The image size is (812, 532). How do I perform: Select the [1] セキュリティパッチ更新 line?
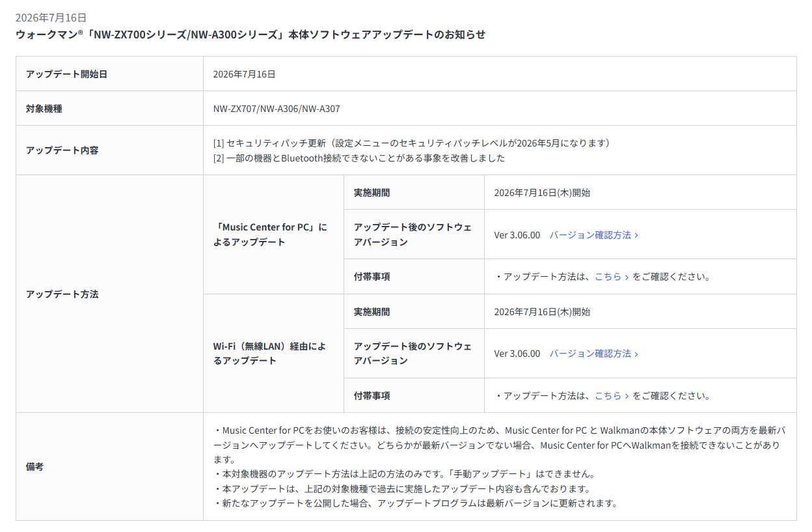click(x=414, y=143)
